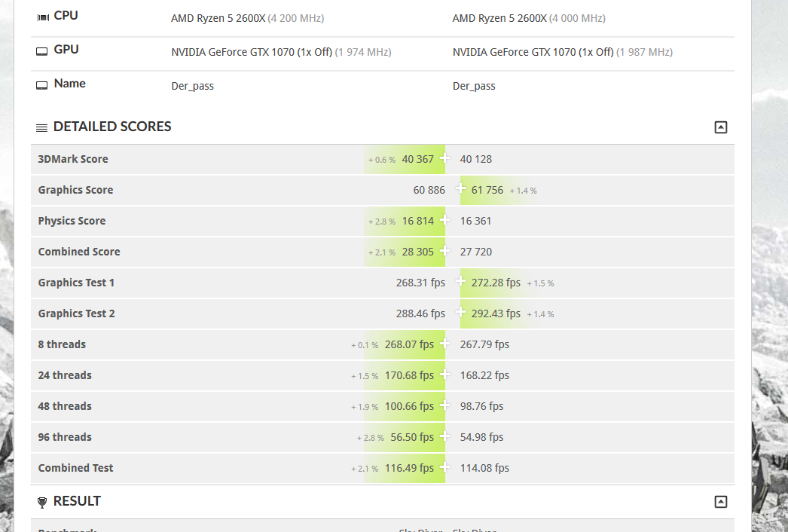Click the 28 305 combined score value
Screen dimensions: 788x532
click(x=417, y=252)
